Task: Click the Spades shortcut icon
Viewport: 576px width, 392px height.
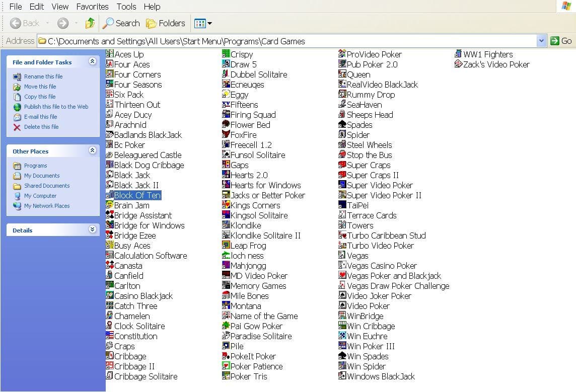Action: [342, 124]
